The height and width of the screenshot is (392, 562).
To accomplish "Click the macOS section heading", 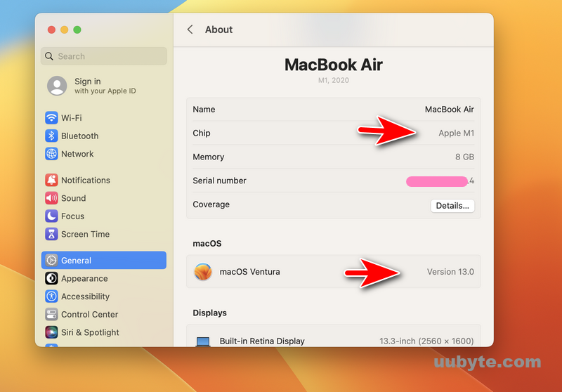I will click(207, 244).
